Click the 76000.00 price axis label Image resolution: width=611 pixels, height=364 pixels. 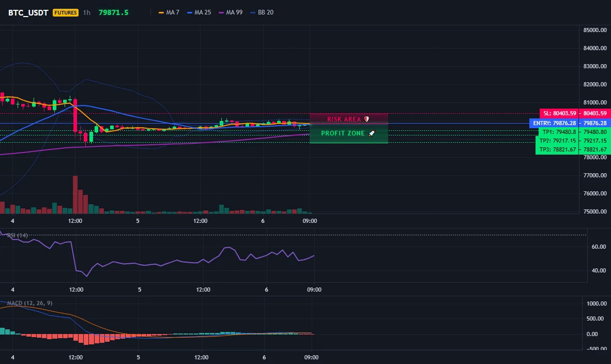595,193
